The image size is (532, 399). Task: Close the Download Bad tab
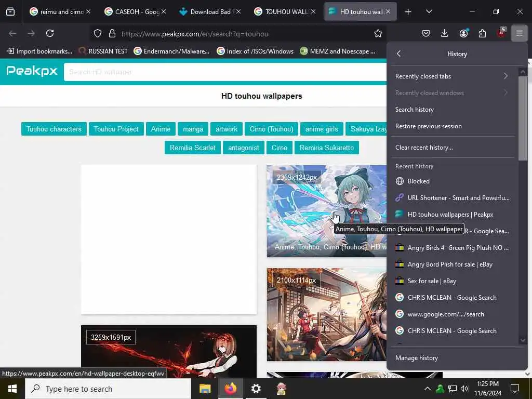pyautogui.click(x=238, y=11)
